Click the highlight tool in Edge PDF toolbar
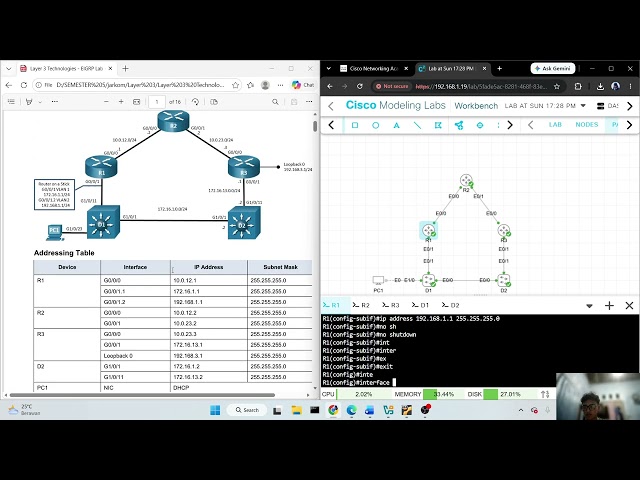The image size is (640, 480). point(29,102)
